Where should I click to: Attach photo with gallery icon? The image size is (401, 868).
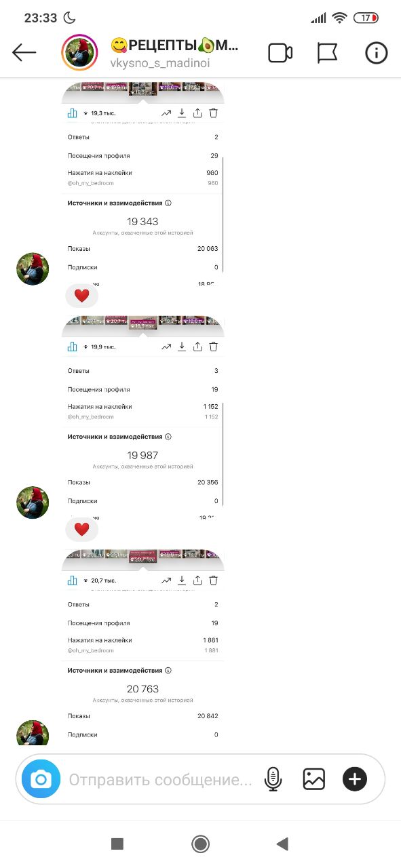(x=314, y=779)
